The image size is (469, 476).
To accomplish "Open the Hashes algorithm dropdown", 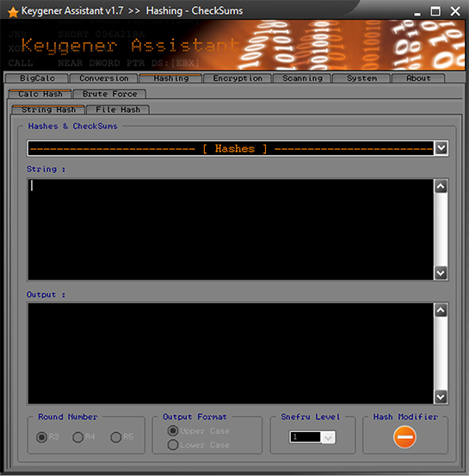I will coord(441,148).
